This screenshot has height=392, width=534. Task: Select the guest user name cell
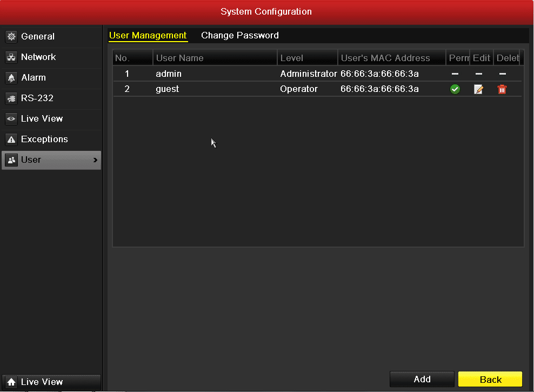pos(167,89)
